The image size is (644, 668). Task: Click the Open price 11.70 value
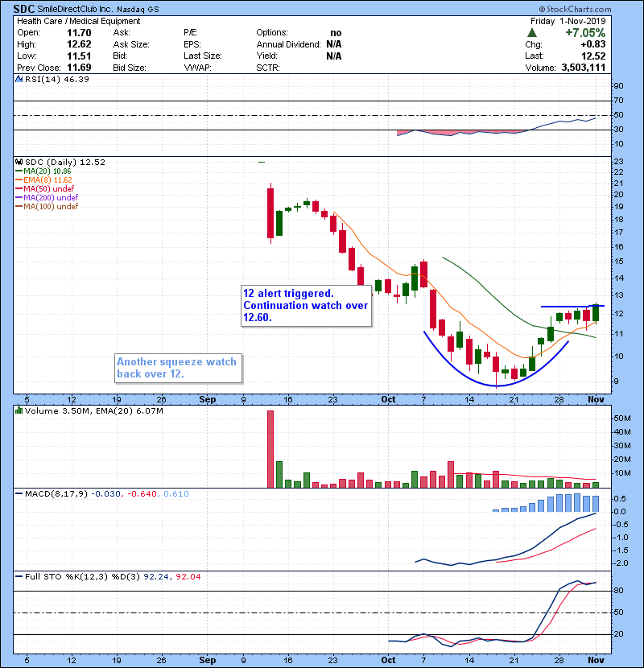[x=79, y=33]
